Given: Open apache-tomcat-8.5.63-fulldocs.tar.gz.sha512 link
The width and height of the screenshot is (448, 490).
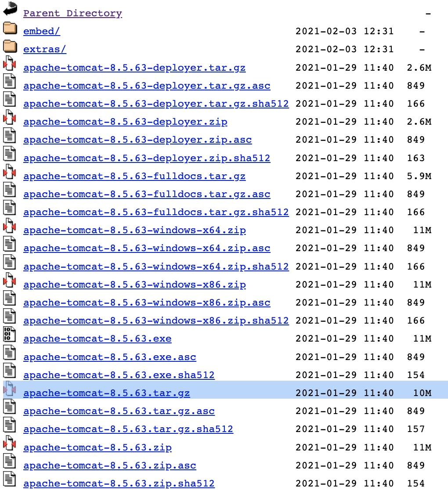Looking at the screenshot, I should click(x=156, y=212).
